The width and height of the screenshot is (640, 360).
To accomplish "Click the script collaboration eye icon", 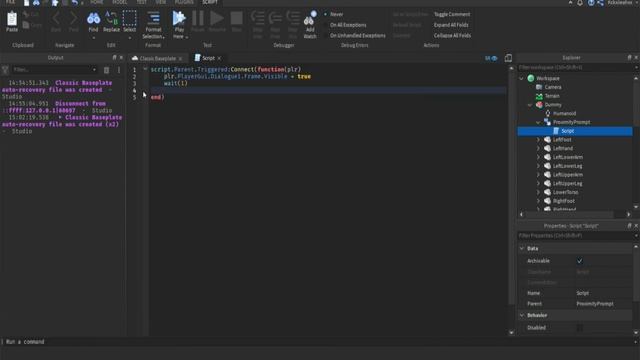I will pos(494,58).
